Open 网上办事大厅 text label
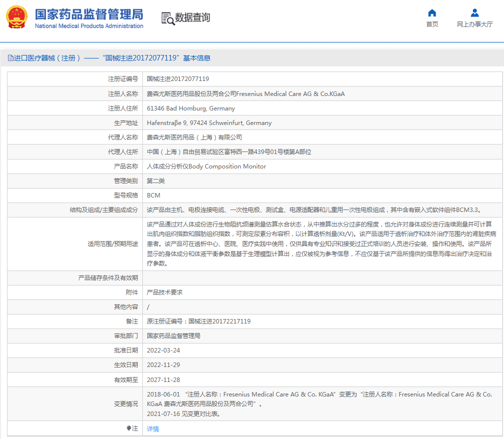The image size is (504, 439). point(475,24)
